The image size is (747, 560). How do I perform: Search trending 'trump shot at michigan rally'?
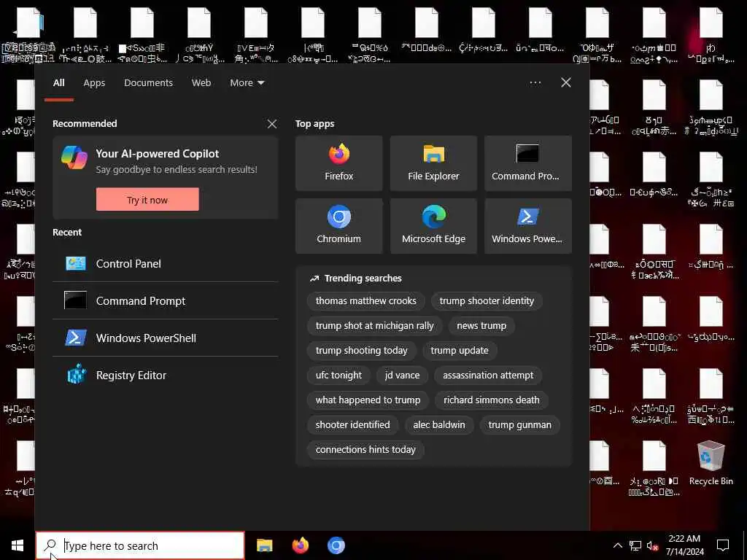point(374,326)
